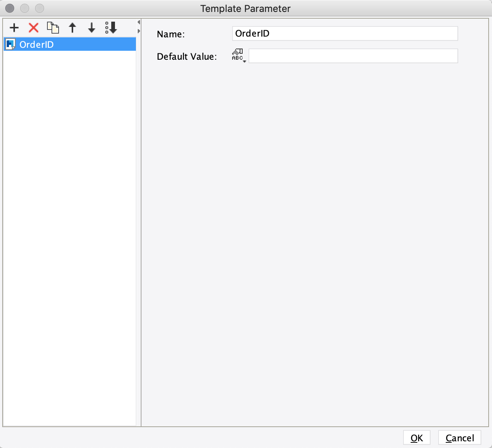Minimize the Template Parameter window
This screenshot has width=492, height=448.
24,8
